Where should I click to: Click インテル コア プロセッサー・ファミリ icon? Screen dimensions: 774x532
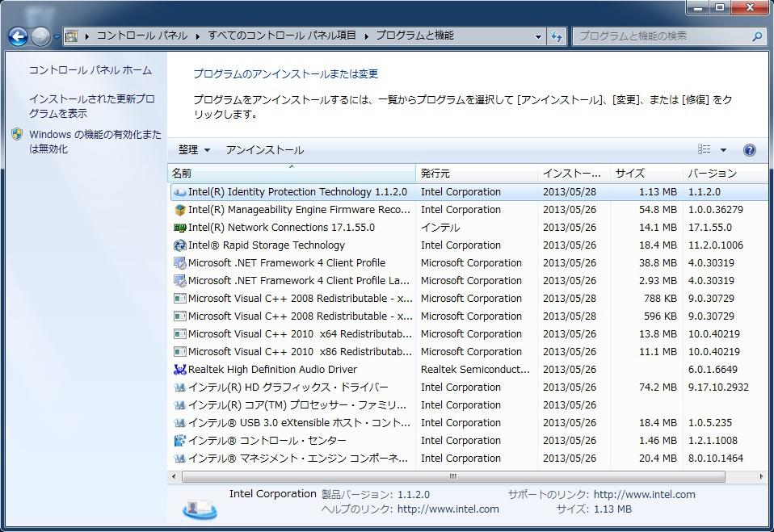coord(180,404)
